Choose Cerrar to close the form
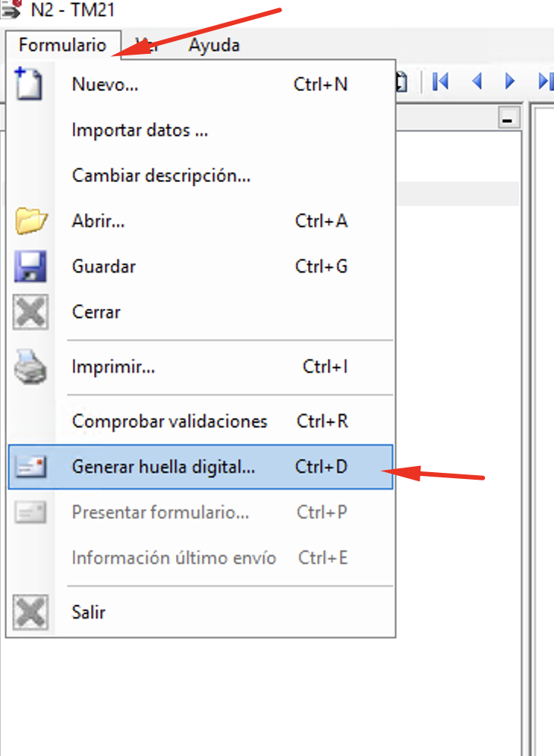The height and width of the screenshot is (756, 554). [x=96, y=311]
